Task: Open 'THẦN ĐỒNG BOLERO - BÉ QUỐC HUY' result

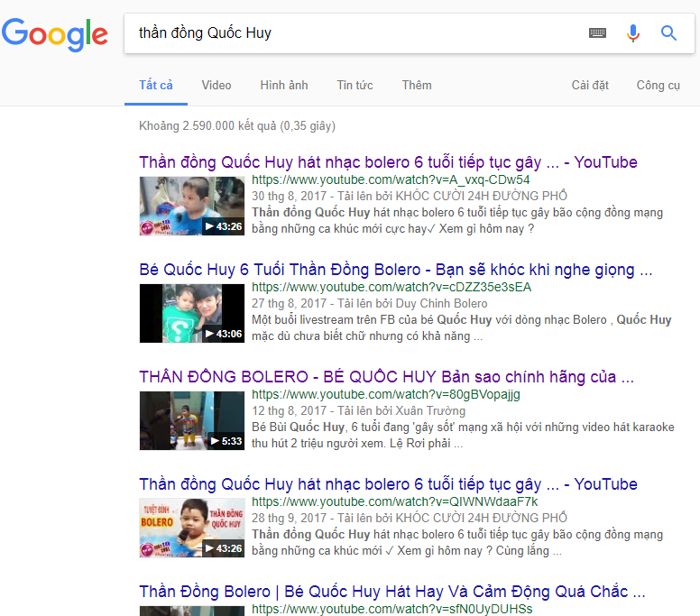Action: (x=386, y=376)
